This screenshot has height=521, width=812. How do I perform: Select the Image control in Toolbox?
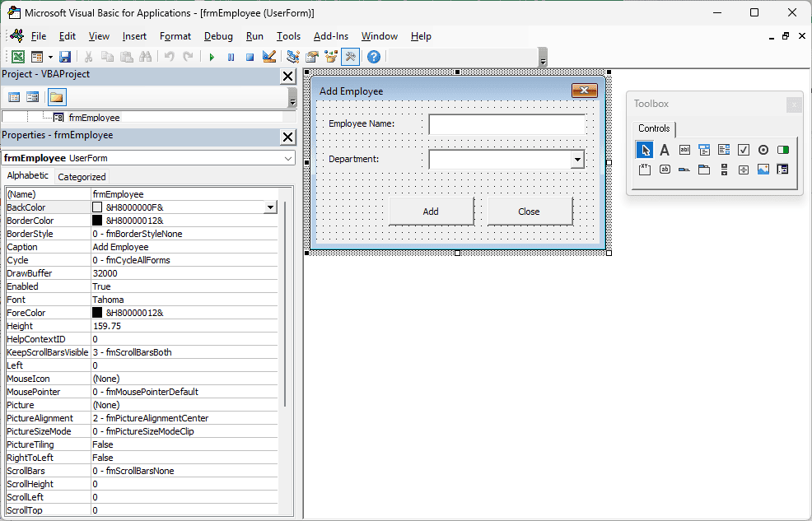[x=763, y=170]
